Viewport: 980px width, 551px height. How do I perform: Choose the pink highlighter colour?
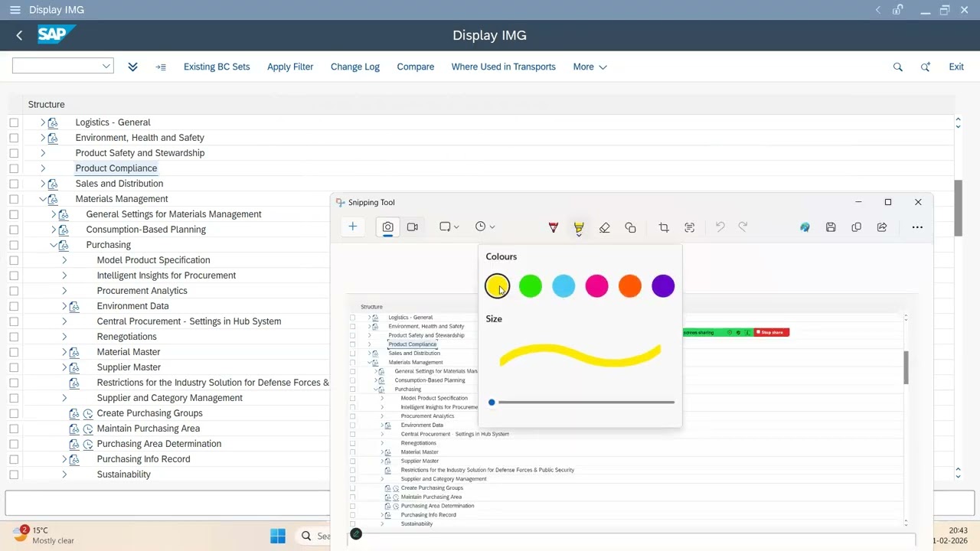(596, 286)
